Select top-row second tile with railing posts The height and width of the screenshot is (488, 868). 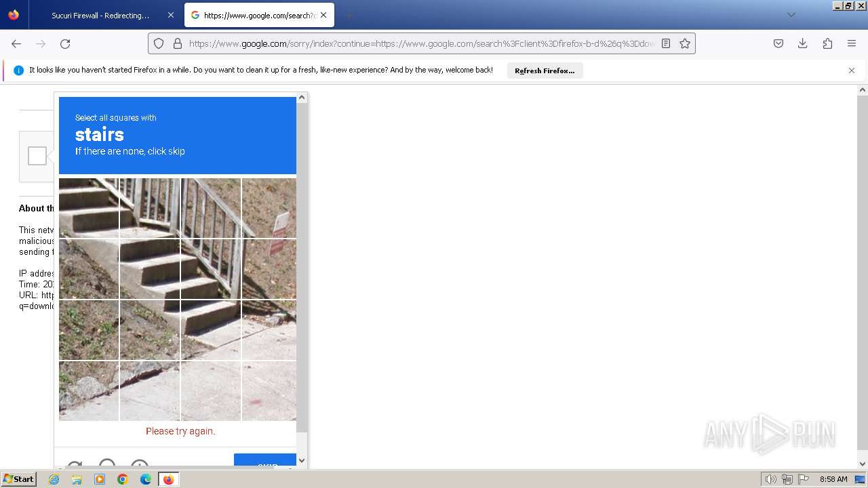(150, 208)
